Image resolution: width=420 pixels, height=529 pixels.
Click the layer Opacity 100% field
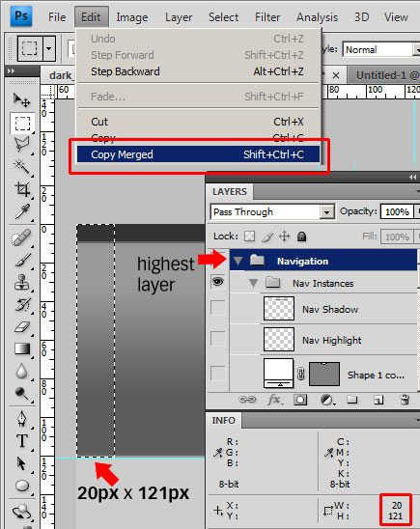tap(397, 211)
